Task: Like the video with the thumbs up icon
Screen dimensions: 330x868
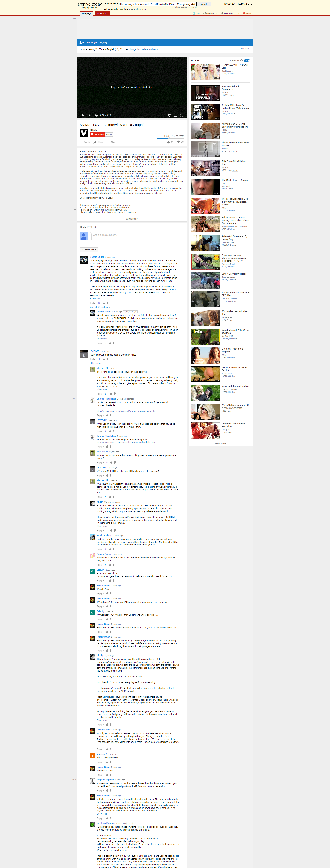Action: click(x=168, y=142)
